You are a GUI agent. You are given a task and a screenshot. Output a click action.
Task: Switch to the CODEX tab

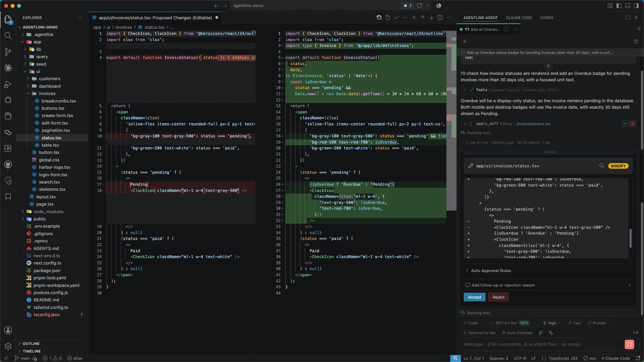(x=547, y=18)
